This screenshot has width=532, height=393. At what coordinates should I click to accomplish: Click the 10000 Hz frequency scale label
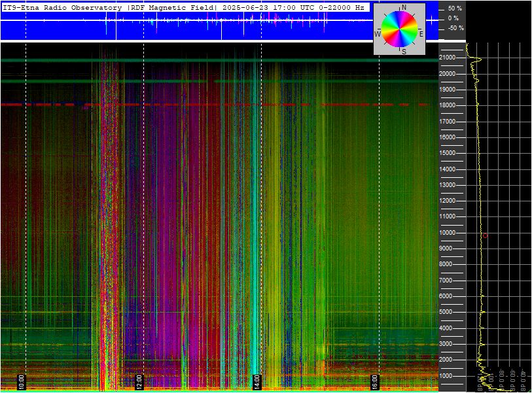[x=447, y=233]
